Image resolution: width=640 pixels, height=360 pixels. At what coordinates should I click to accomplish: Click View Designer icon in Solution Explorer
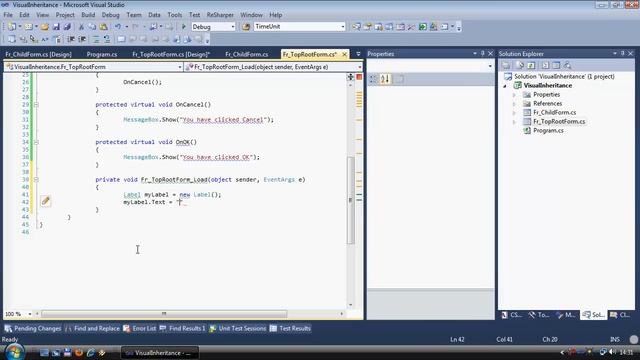pos(556,65)
